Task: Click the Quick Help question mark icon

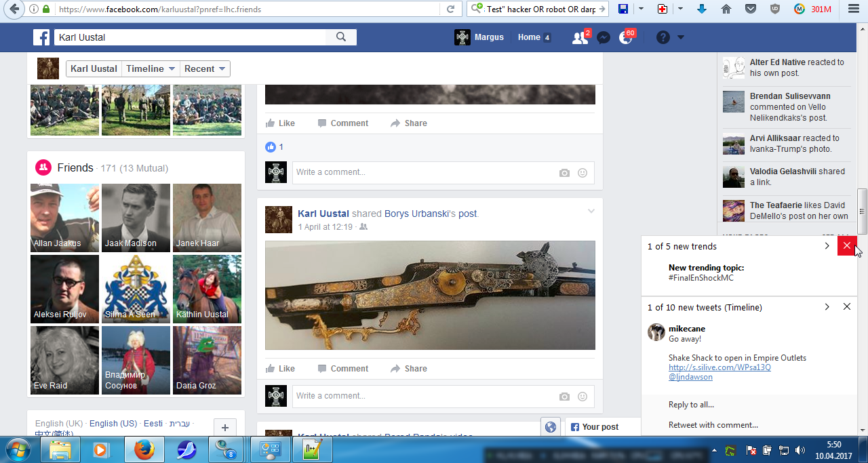Action: tap(663, 37)
